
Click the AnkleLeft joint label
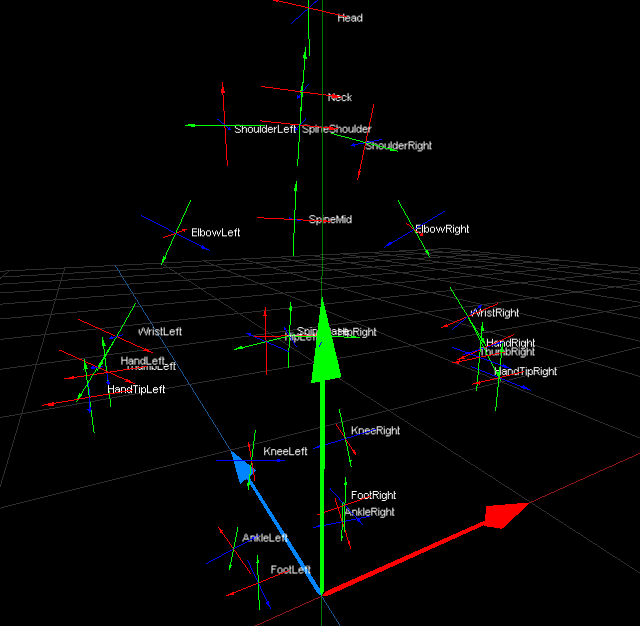265,538
